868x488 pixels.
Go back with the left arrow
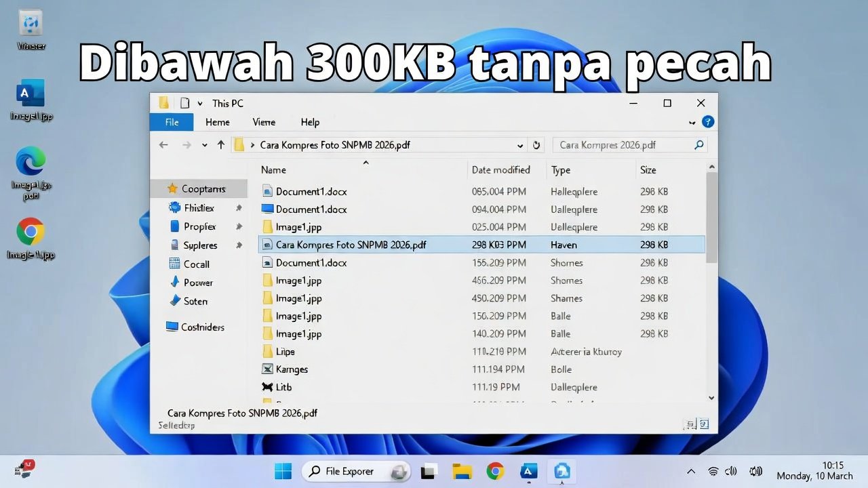tap(163, 144)
